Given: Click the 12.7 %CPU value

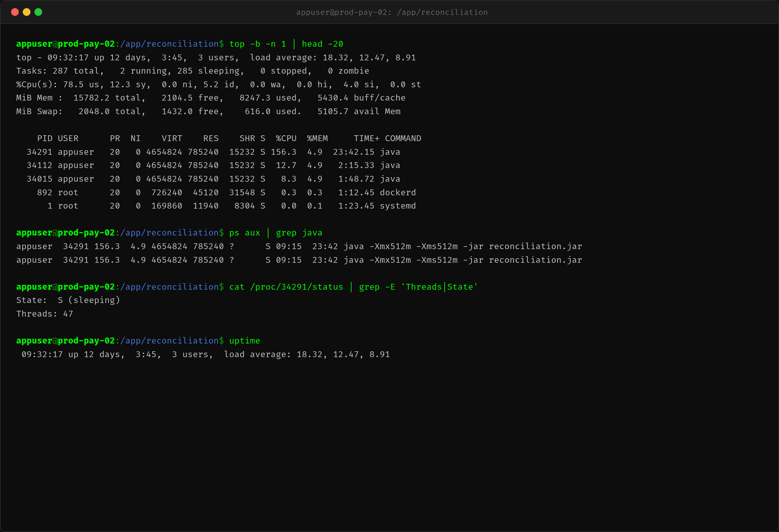Looking at the screenshot, I should [x=286, y=165].
